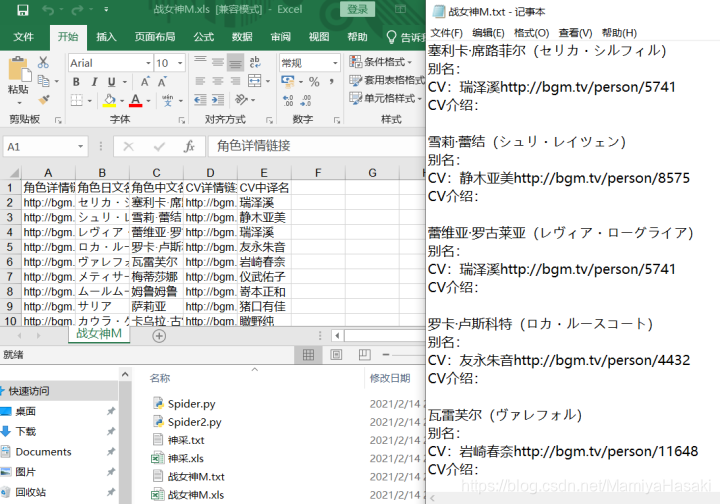Image resolution: width=720 pixels, height=504 pixels.
Task: Add a new sheet with plus button
Action: (x=159, y=336)
